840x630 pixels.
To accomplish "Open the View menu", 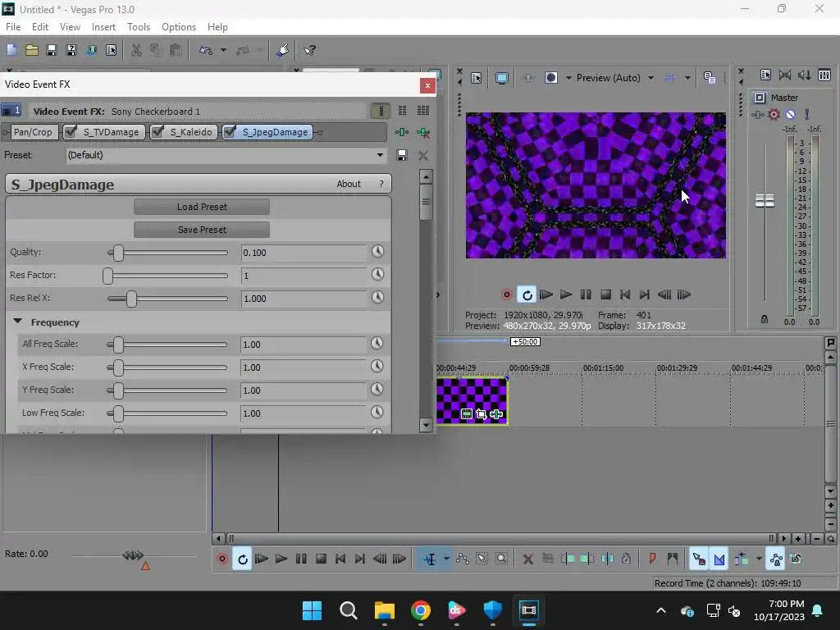I will pos(70,27).
